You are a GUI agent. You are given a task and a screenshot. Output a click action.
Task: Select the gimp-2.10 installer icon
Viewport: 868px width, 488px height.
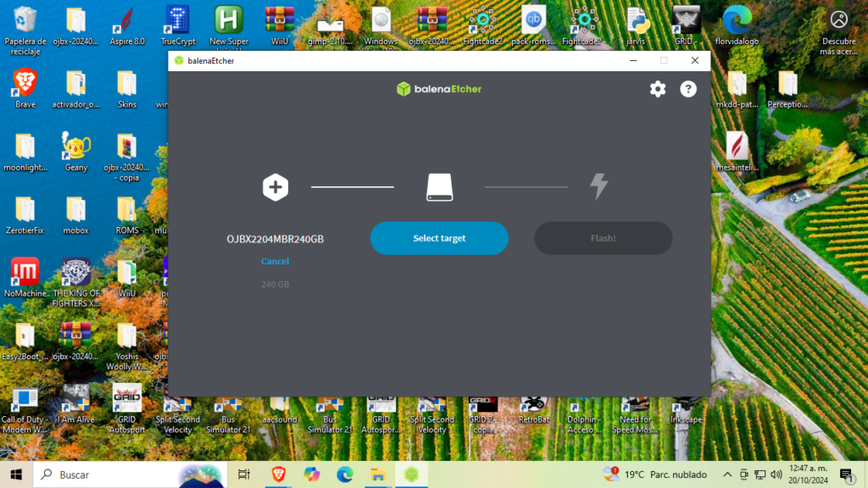tap(330, 26)
